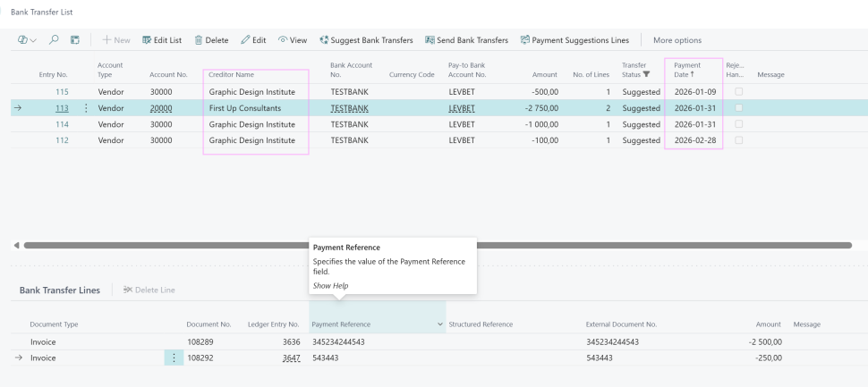Click the External Document No. column header
868x387 pixels.
coord(621,324)
